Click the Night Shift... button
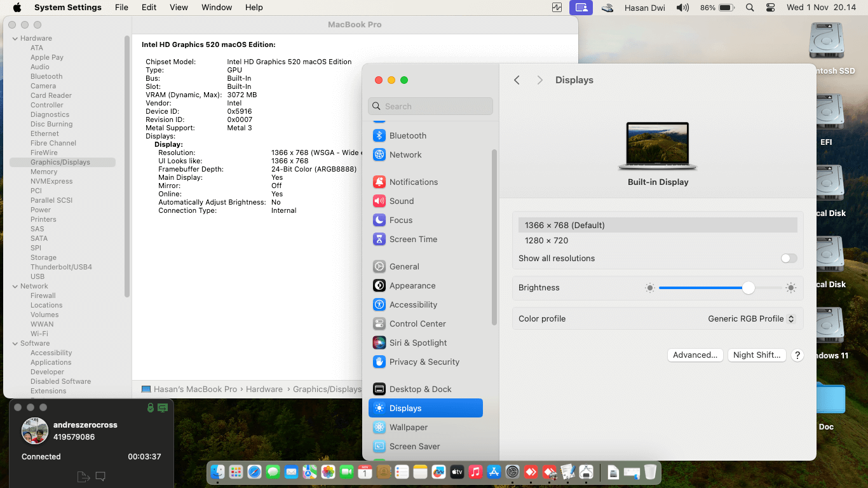 (x=757, y=355)
